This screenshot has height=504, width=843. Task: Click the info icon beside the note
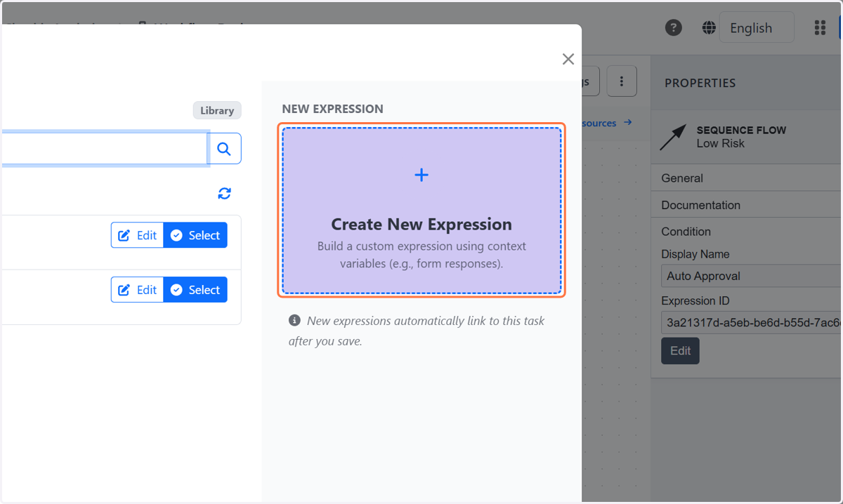[x=294, y=321]
